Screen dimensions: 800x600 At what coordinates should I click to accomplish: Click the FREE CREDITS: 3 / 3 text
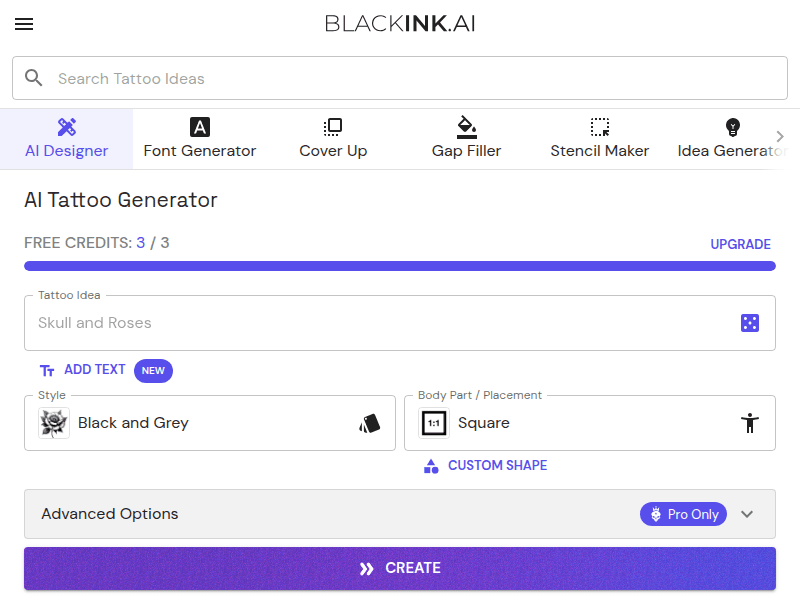[x=96, y=243]
